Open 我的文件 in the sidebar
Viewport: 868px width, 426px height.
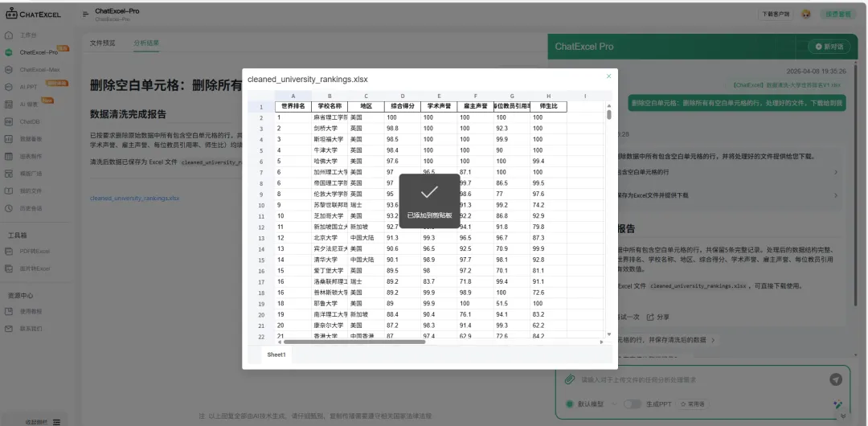coord(31,191)
